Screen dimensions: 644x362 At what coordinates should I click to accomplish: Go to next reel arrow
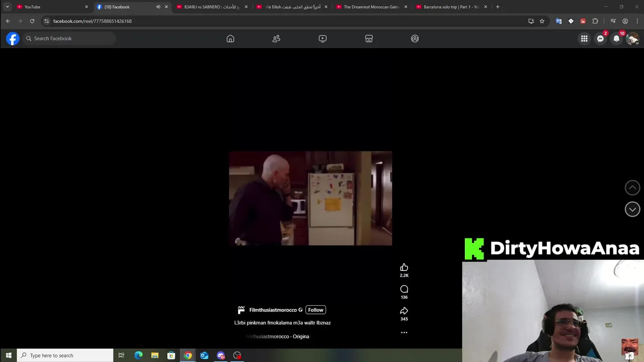pyautogui.click(x=632, y=209)
